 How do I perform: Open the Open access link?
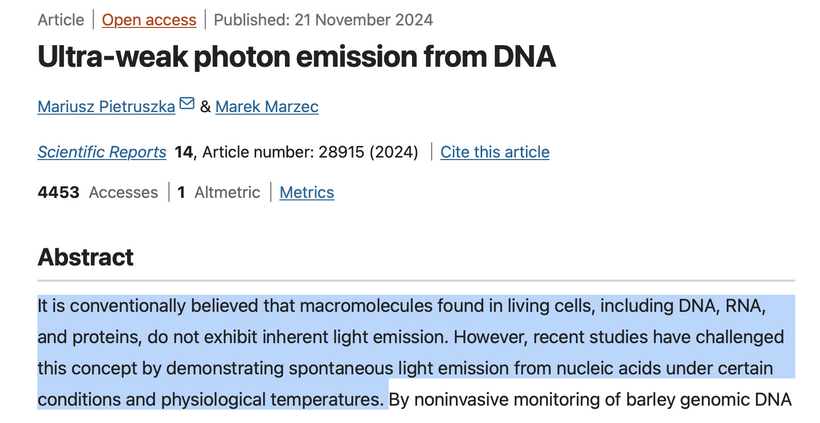point(149,20)
